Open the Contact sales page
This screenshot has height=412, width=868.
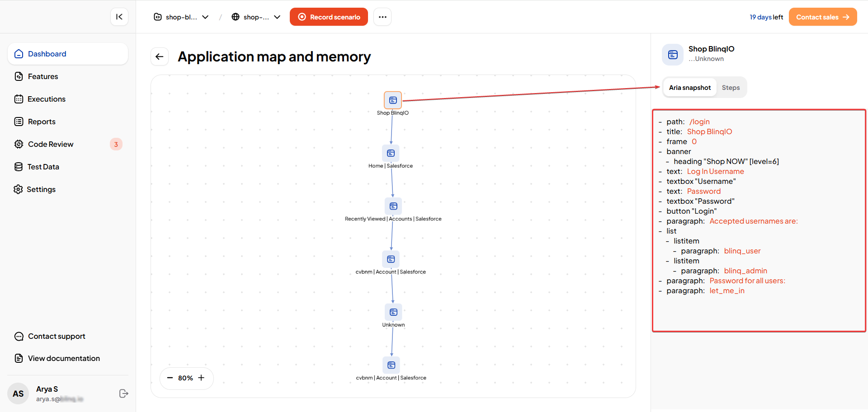(x=822, y=17)
